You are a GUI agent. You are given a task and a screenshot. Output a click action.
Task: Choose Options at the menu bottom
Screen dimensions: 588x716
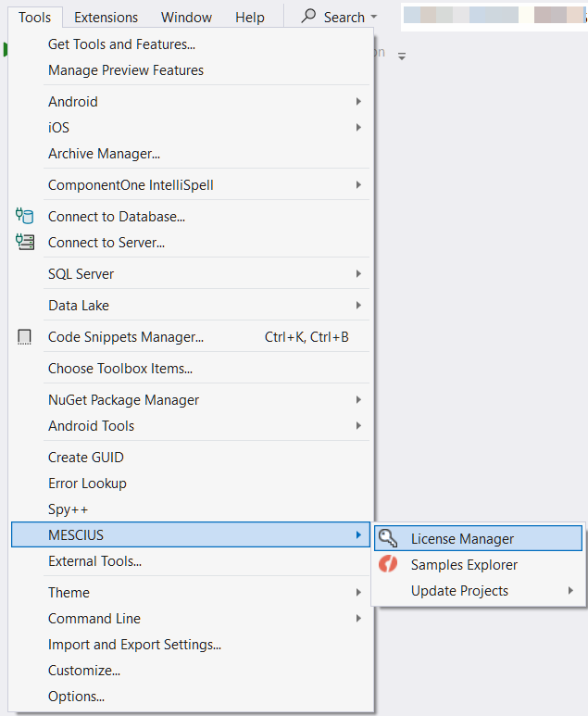(x=76, y=697)
